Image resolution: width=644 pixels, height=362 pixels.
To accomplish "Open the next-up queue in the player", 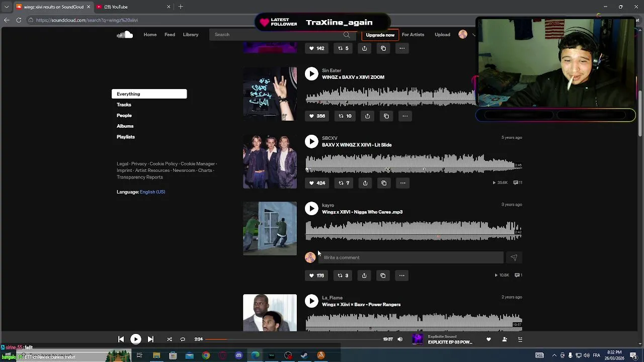I will [x=520, y=339].
